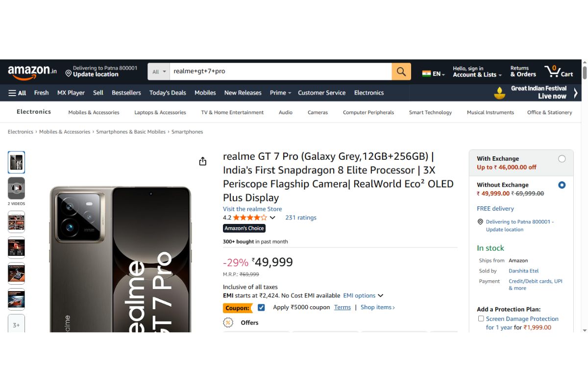Enable Screen Damage Protection for 1 year
Screen dimensions: 588x392
point(481,318)
